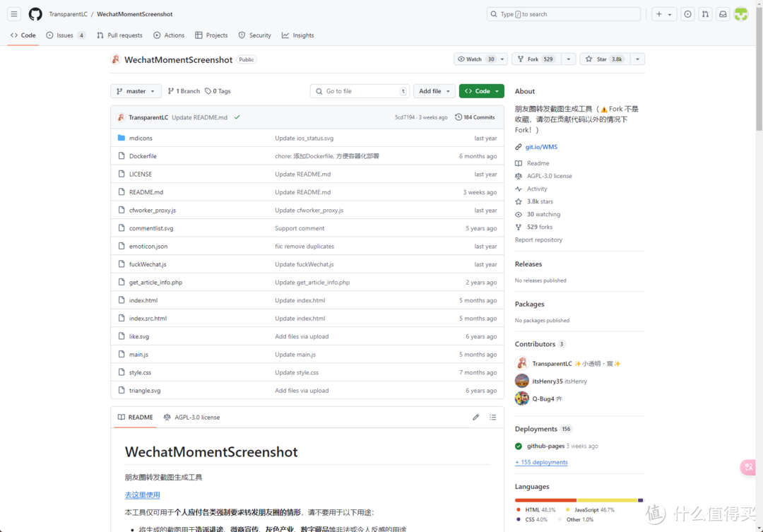Image resolution: width=763 pixels, height=532 pixels.
Task: Open the Add file dropdown
Action: click(x=434, y=91)
